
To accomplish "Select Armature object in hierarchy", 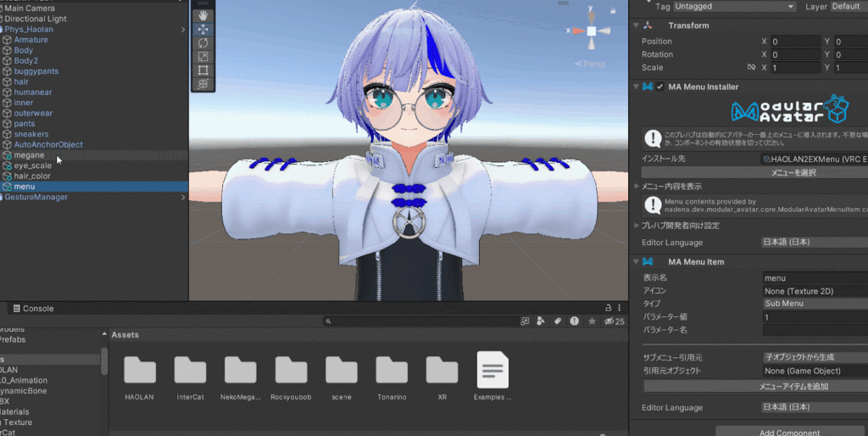I will click(31, 40).
